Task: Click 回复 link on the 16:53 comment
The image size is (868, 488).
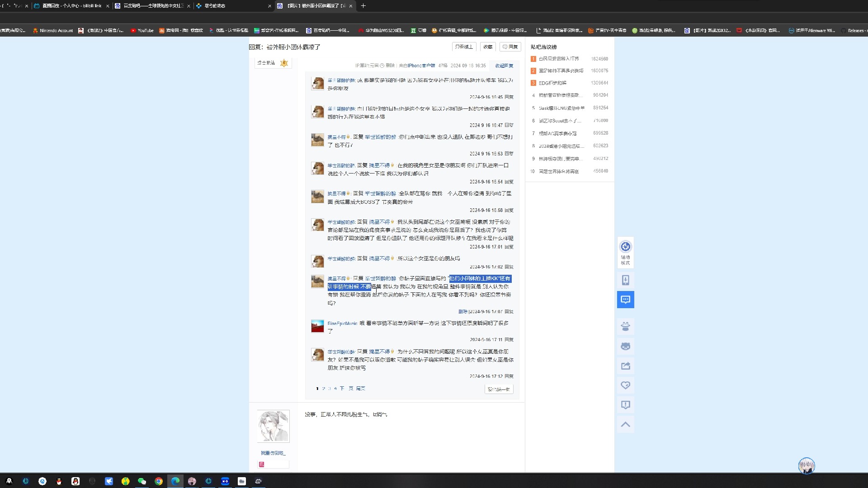Action: point(509,154)
